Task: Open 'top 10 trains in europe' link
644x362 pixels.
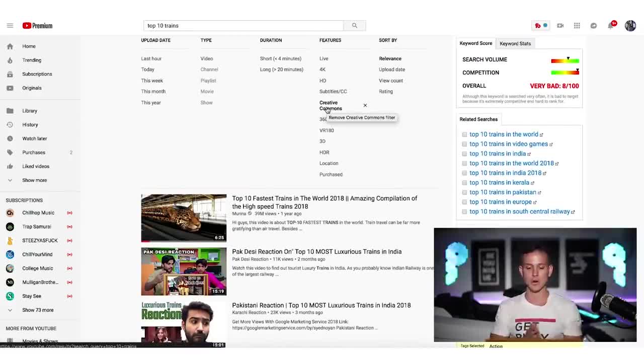Action: point(501,202)
